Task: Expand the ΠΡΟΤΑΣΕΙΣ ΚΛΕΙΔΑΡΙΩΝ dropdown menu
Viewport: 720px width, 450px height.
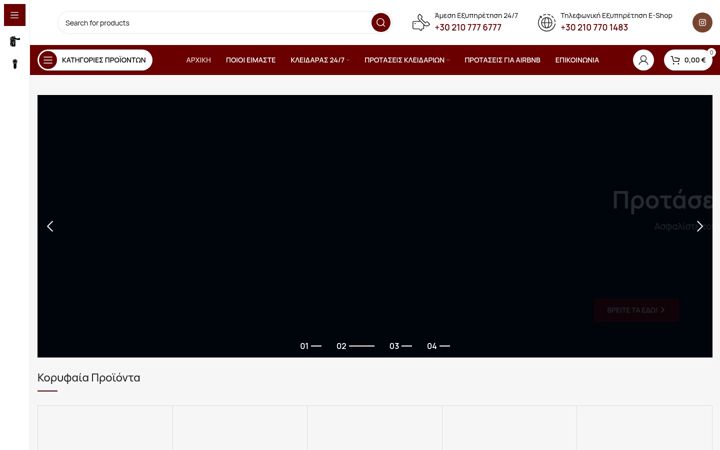Action: click(407, 60)
